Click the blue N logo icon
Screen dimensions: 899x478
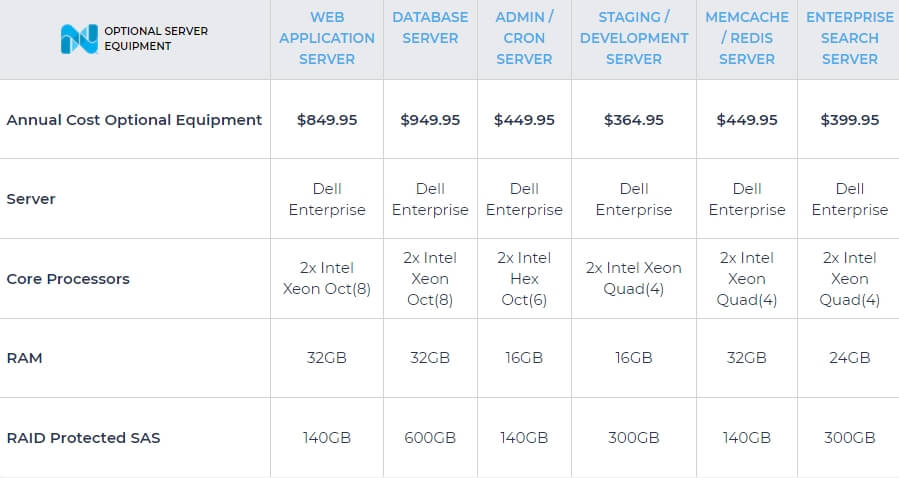(79, 38)
